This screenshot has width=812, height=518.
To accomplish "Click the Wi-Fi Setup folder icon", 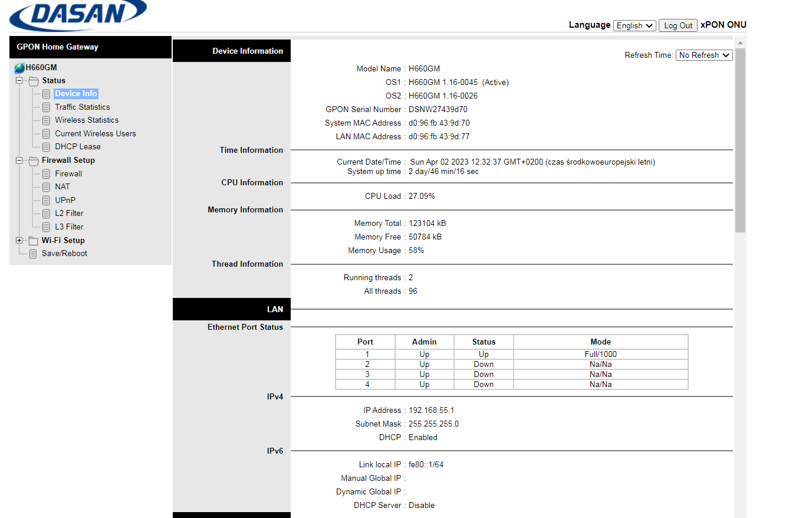I will pos(34,241).
